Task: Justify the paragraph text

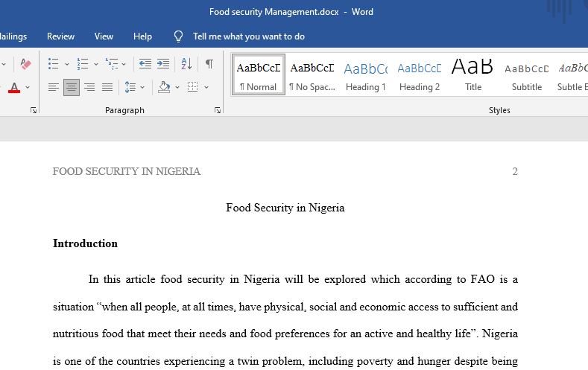Action: point(107,88)
